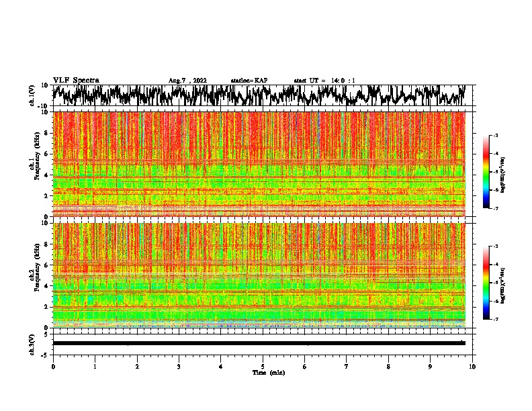Click the "5" tick of ch.3(V) panel

47,334
